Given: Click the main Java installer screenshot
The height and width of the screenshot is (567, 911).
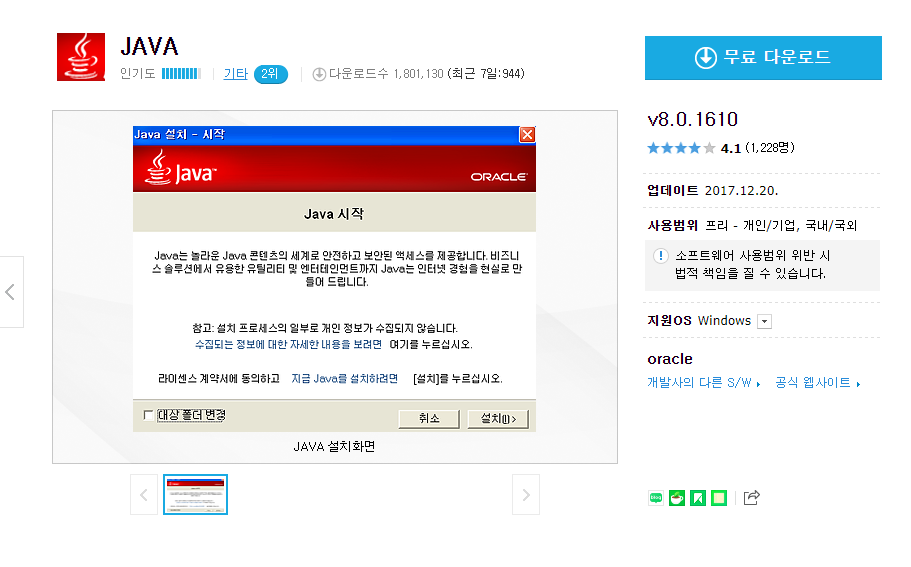Looking at the screenshot, I should (x=334, y=279).
